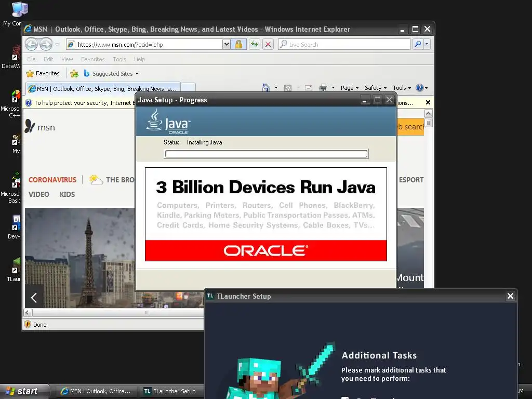Click the IE horizontal scrollbar left arrow
Screen dimensions: 532x399
click(x=28, y=312)
